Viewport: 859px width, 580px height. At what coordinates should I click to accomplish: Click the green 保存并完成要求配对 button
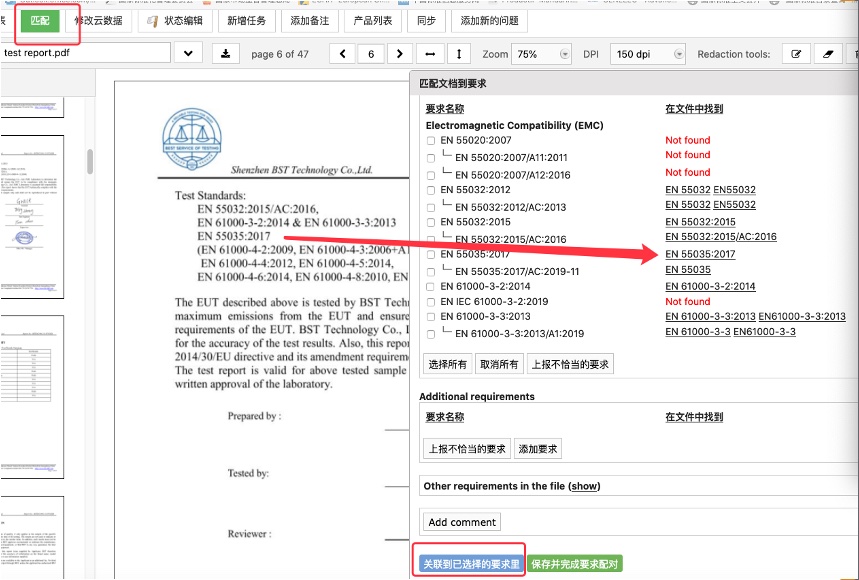[x=575, y=564]
